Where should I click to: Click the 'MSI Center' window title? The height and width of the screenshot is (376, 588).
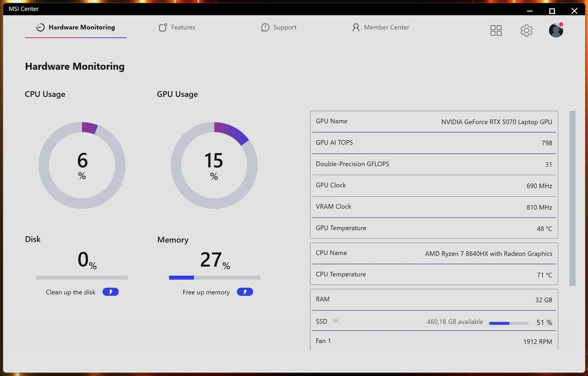24,9
